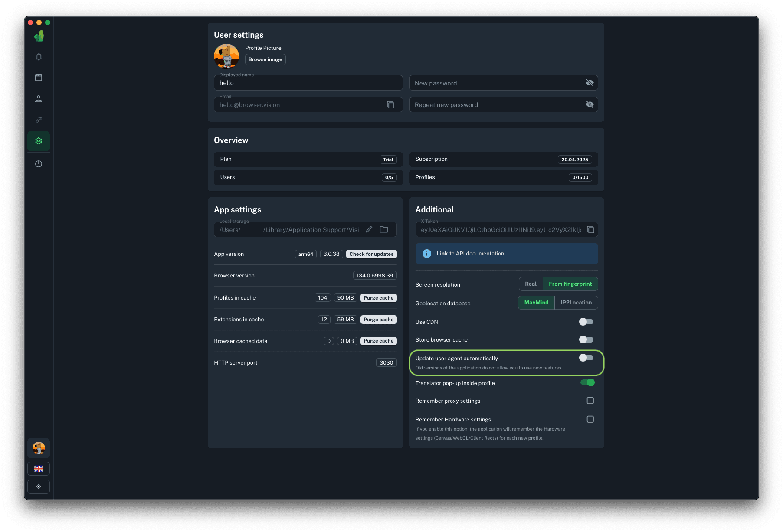Click Check for updates button

pos(371,254)
